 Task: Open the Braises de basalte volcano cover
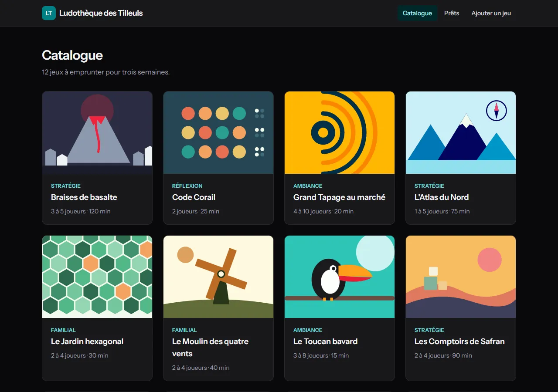click(97, 132)
